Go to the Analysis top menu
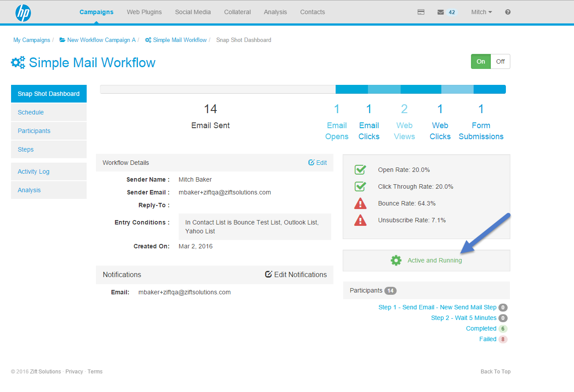Image resolution: width=574 pixels, height=392 pixels. click(275, 12)
